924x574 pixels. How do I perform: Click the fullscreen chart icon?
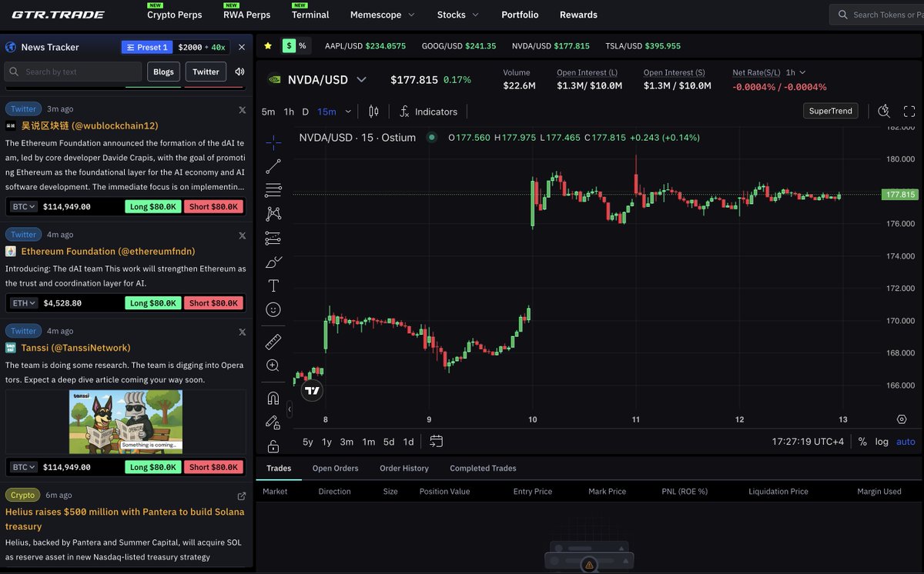tap(909, 112)
